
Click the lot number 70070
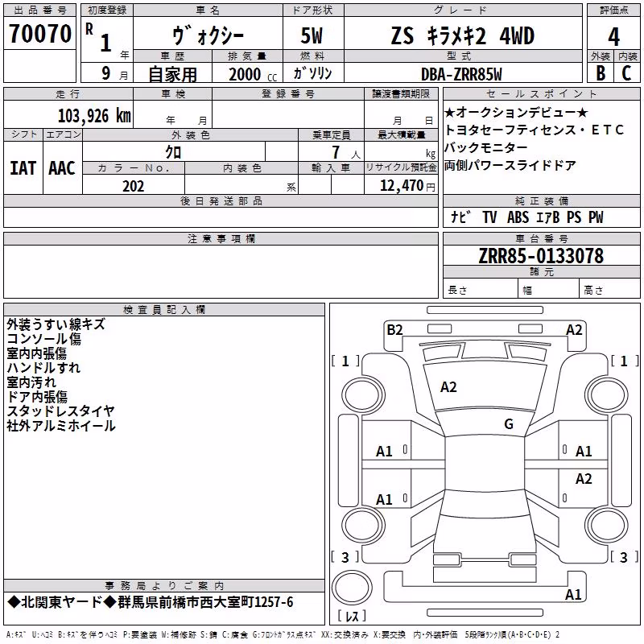39,34
